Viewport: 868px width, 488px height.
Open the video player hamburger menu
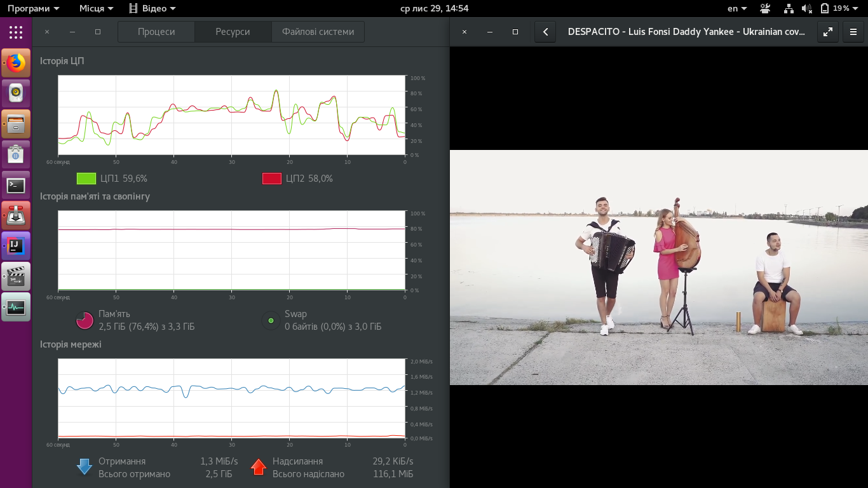pyautogui.click(x=853, y=32)
